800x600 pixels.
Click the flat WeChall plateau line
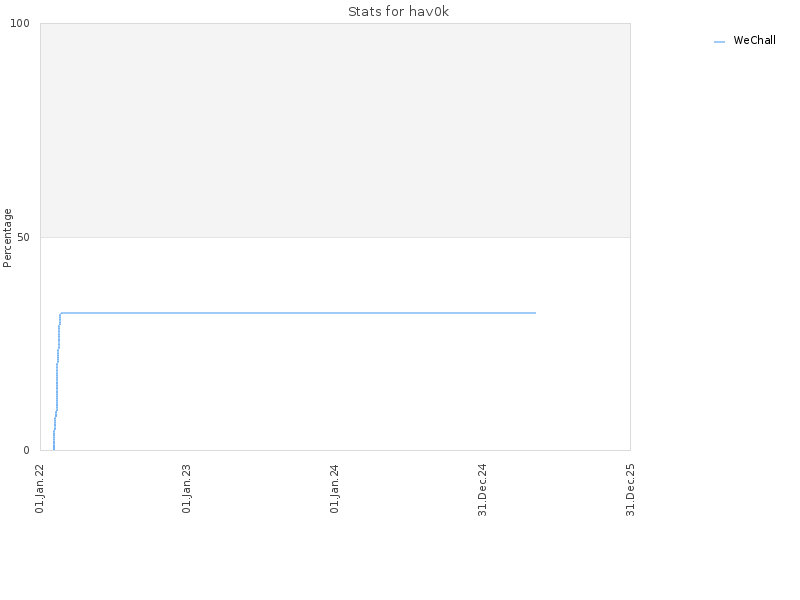298,313
